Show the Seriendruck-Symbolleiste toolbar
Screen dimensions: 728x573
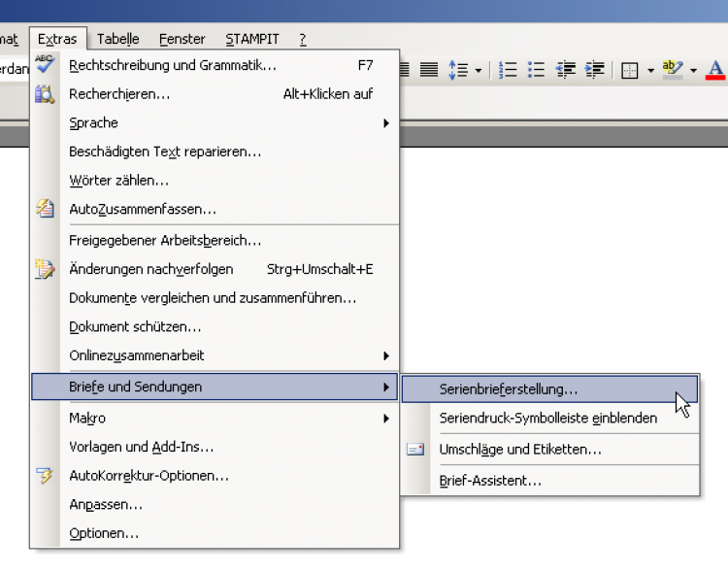548,418
